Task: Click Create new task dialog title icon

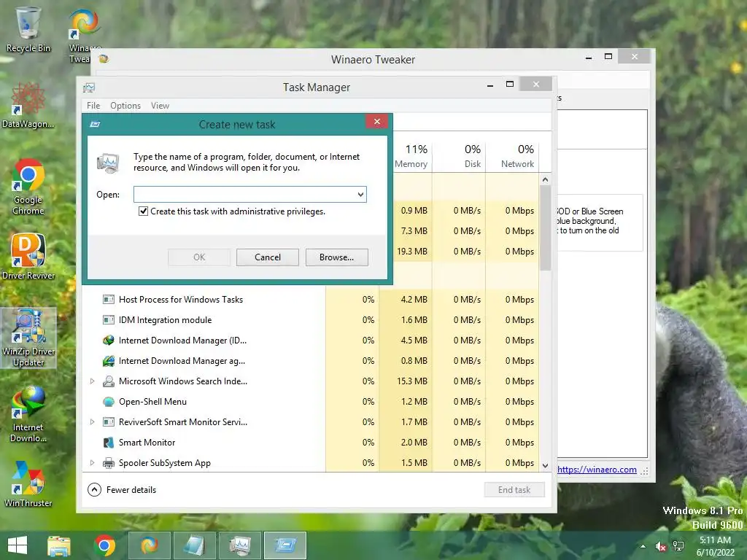Action: [96, 124]
